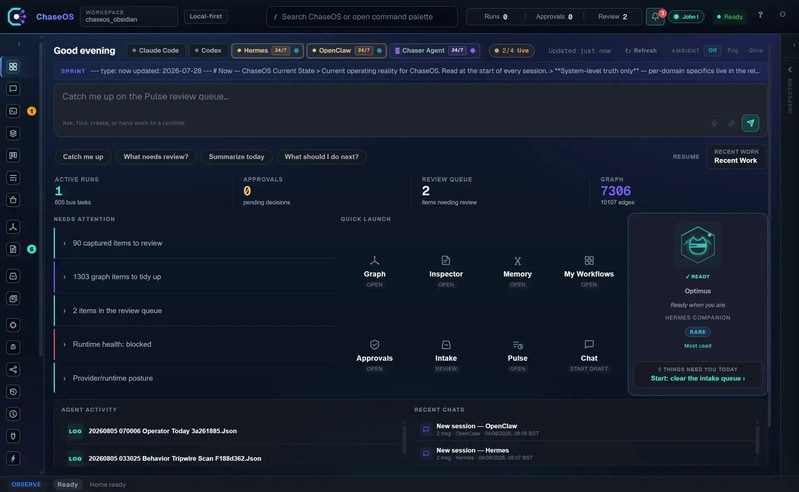This screenshot has height=492, width=799.
Task: Follow 'Start: clear the intake queue' link
Action: (698, 378)
